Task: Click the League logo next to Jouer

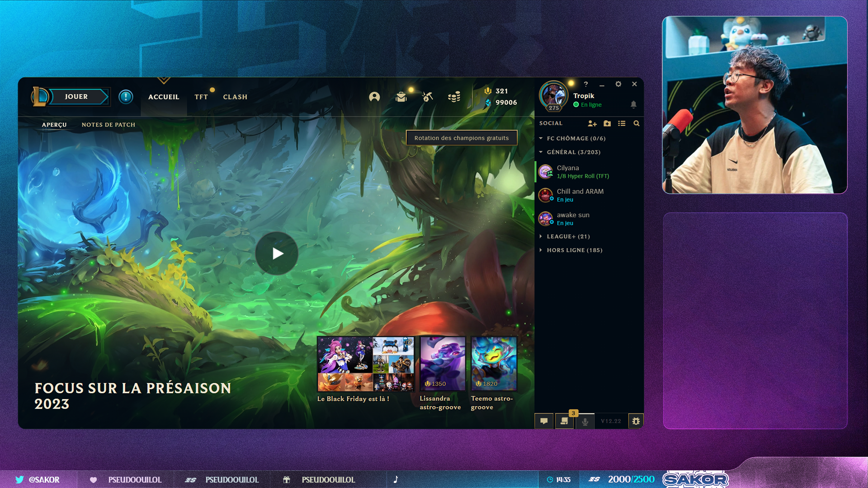Action: click(x=40, y=96)
